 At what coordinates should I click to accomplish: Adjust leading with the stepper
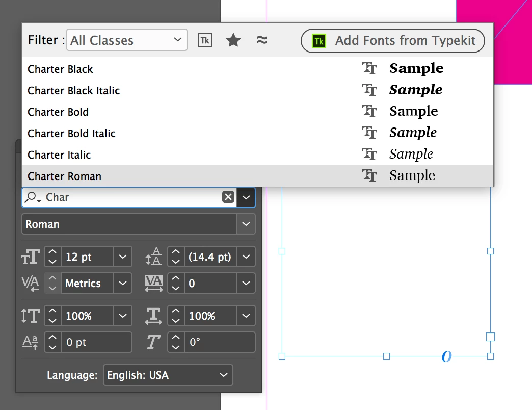(176, 257)
